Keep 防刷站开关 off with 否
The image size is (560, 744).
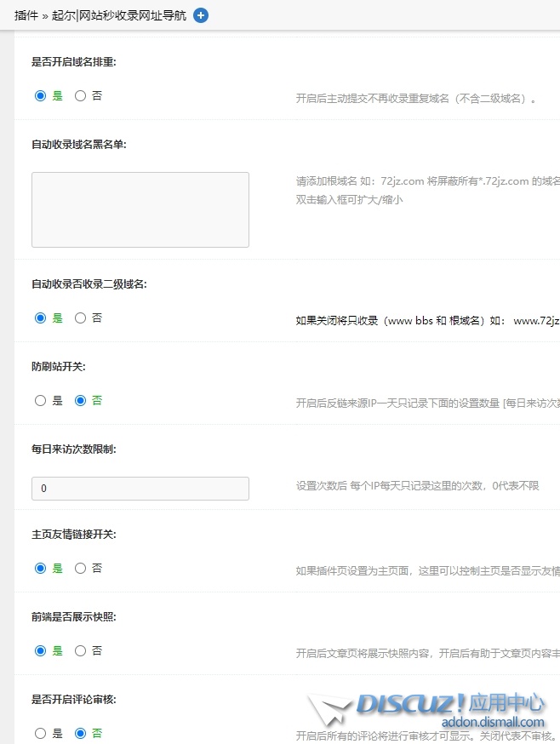point(80,400)
